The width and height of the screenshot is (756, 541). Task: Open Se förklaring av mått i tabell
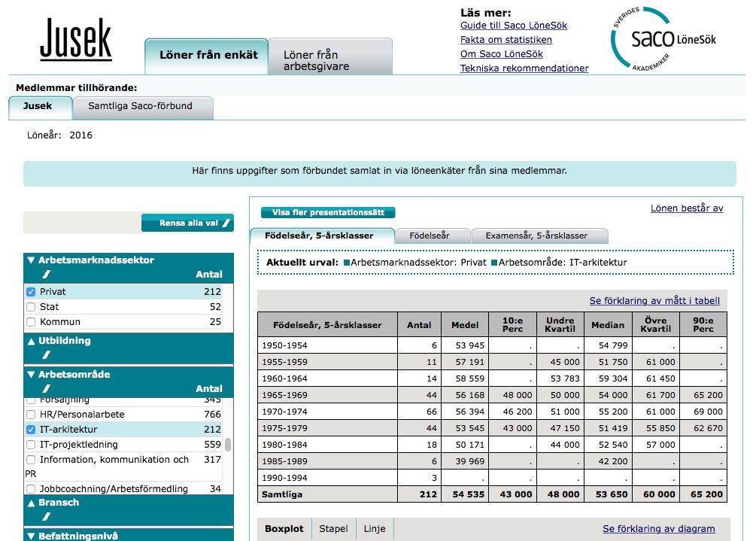(654, 300)
